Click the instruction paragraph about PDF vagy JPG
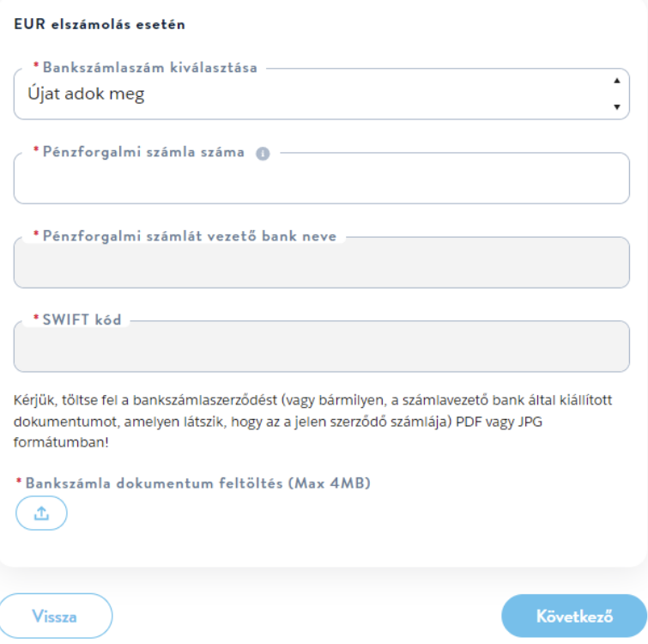Viewport: 648px width, 644px height. click(312, 422)
